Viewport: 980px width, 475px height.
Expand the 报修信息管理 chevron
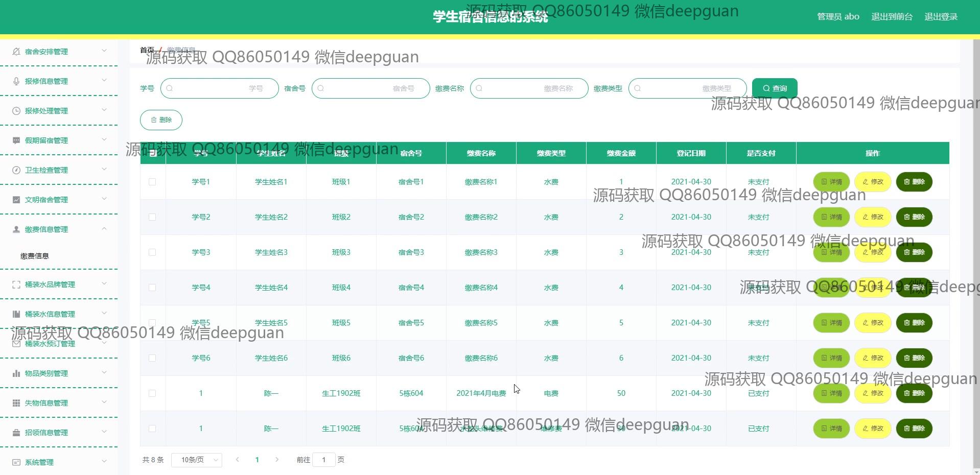pyautogui.click(x=104, y=80)
